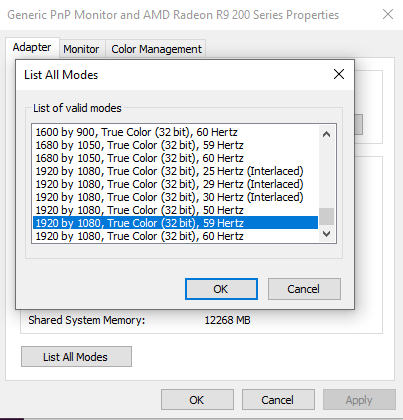The width and height of the screenshot is (403, 420).
Task: Select 1600 by 900, 60 Hertz mode
Action: coord(175,132)
